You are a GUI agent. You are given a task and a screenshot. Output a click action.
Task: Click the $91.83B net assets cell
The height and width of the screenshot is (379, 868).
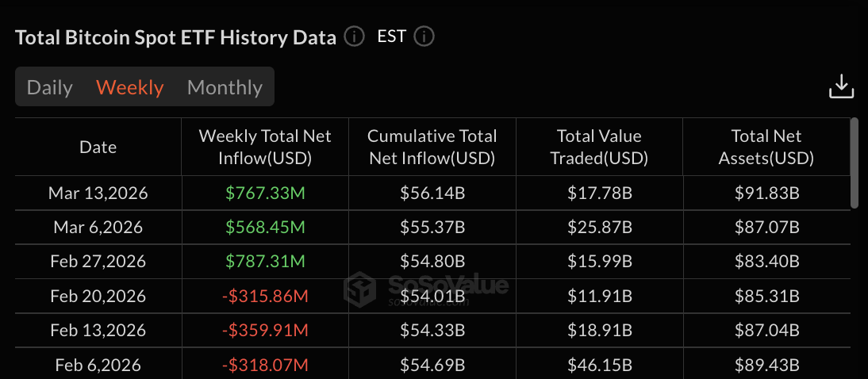766,193
